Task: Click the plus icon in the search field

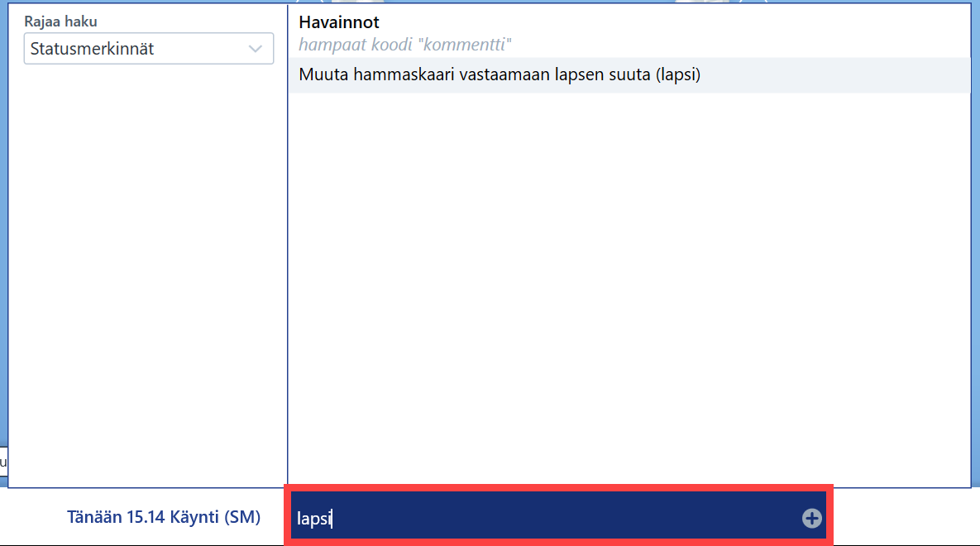Action: tap(811, 518)
